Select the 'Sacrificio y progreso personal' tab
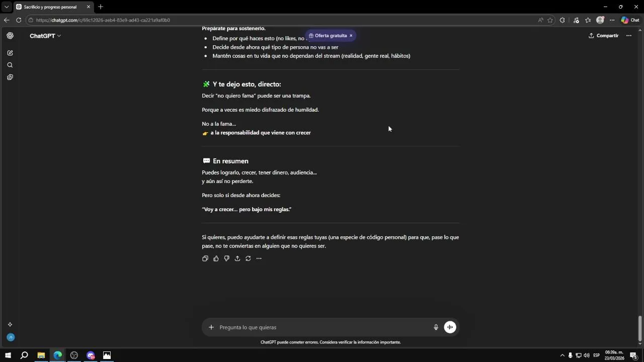The height and width of the screenshot is (362, 644). pyautogui.click(x=53, y=7)
